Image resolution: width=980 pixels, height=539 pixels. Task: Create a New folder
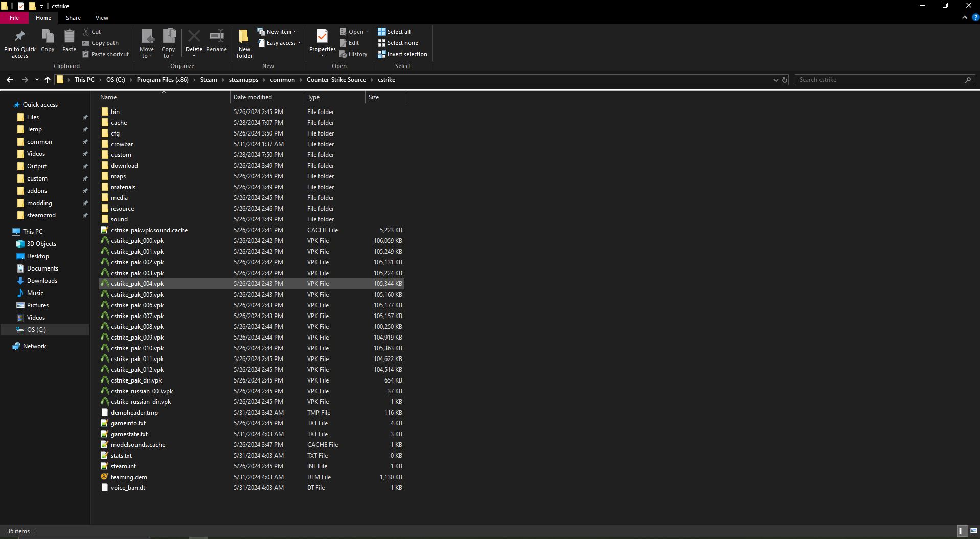pyautogui.click(x=244, y=43)
